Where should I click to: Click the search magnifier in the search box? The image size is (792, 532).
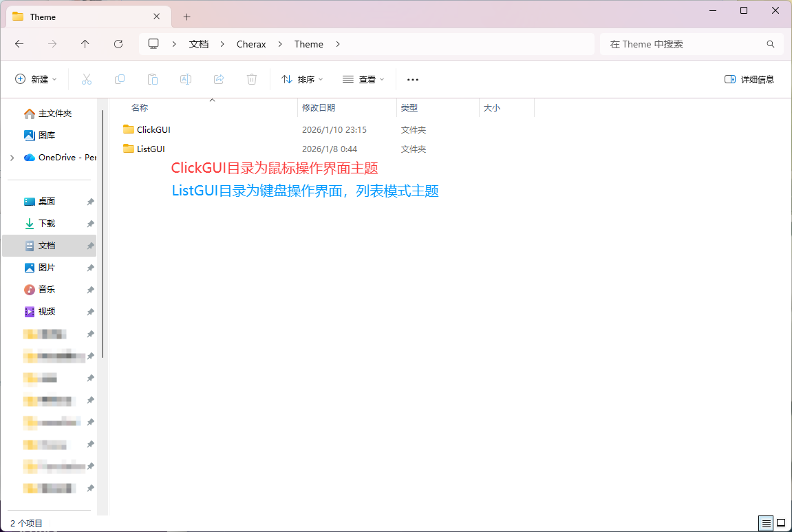tap(770, 43)
